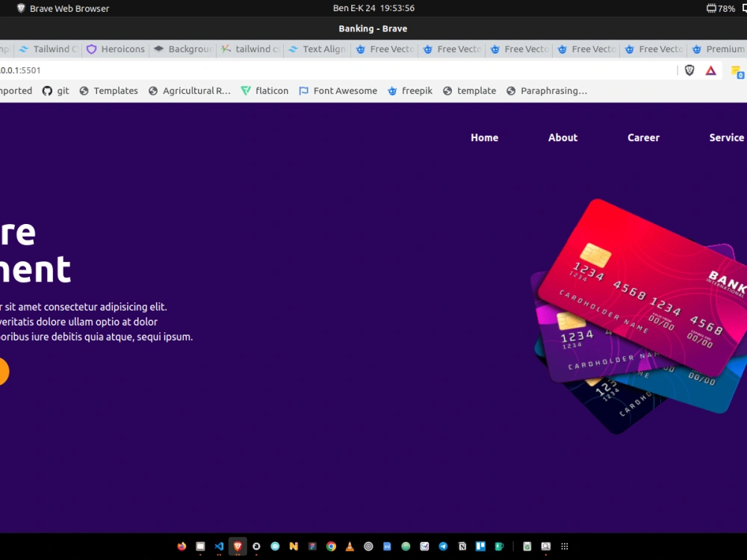Click the Brave Shields lion icon
This screenshot has width=747, height=560.
[x=689, y=70]
